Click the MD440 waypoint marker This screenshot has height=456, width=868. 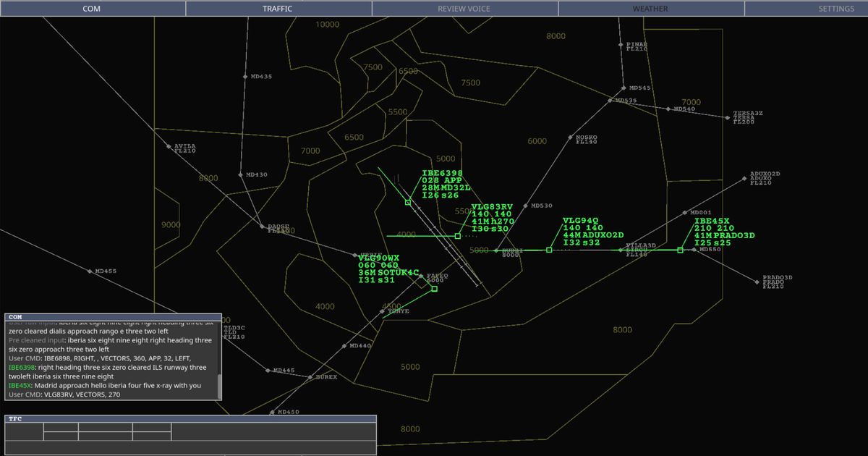pyautogui.click(x=344, y=346)
